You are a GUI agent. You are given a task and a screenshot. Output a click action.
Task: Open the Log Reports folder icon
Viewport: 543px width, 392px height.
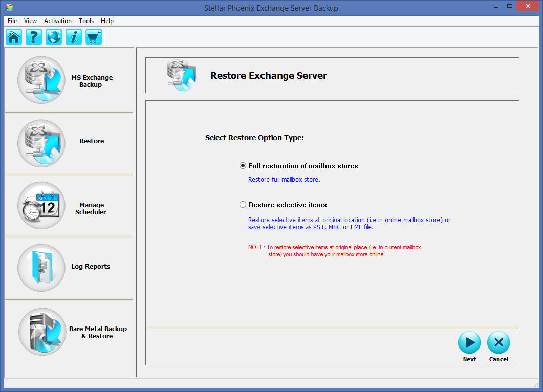[41, 268]
